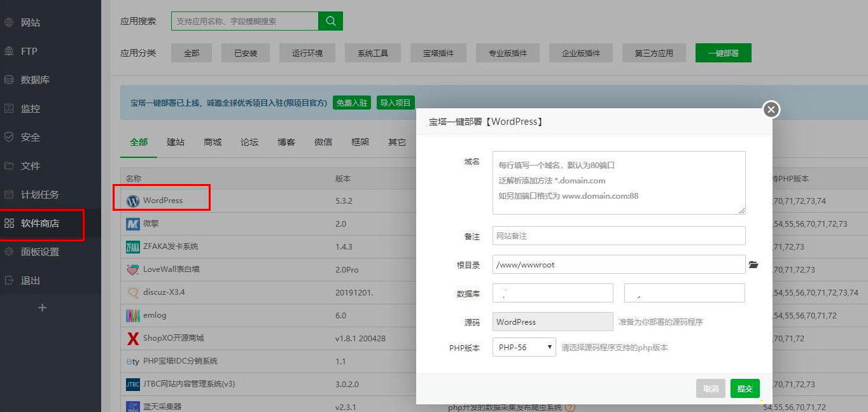
Task: Click the 免费入驻 button
Action: 352,103
